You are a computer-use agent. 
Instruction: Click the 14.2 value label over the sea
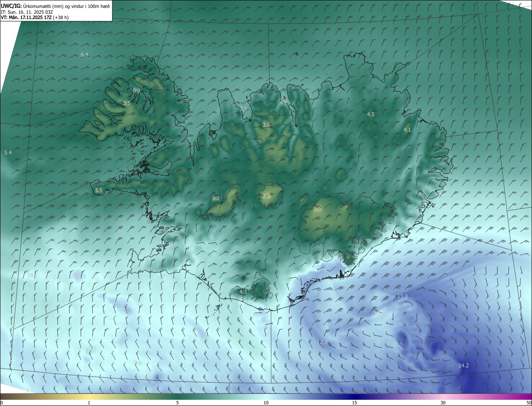pos(463,365)
